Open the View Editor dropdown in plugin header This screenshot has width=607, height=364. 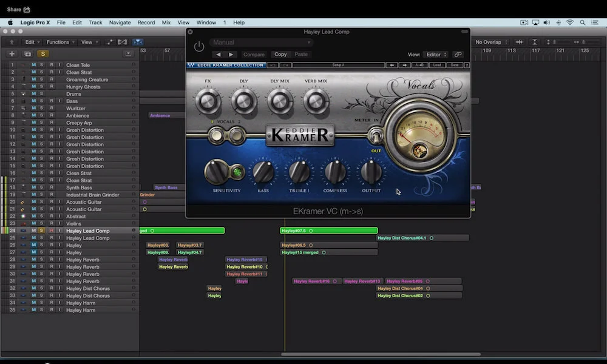(x=436, y=54)
